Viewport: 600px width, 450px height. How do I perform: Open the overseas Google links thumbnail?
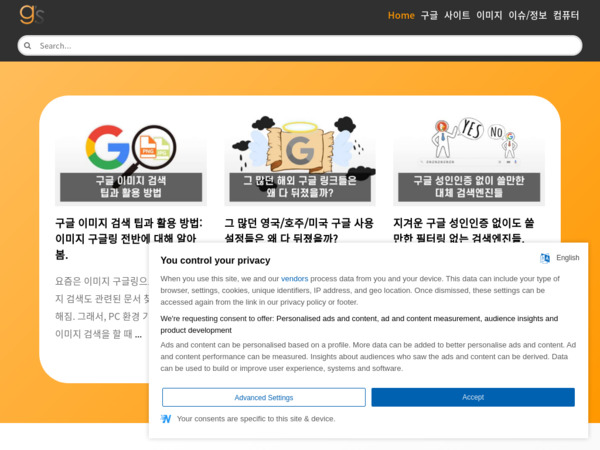pos(300,161)
